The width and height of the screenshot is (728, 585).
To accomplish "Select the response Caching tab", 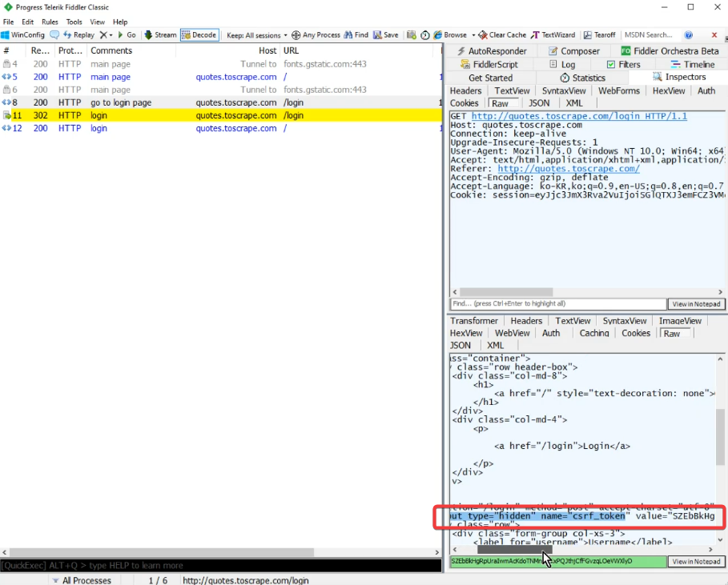I will click(x=593, y=333).
